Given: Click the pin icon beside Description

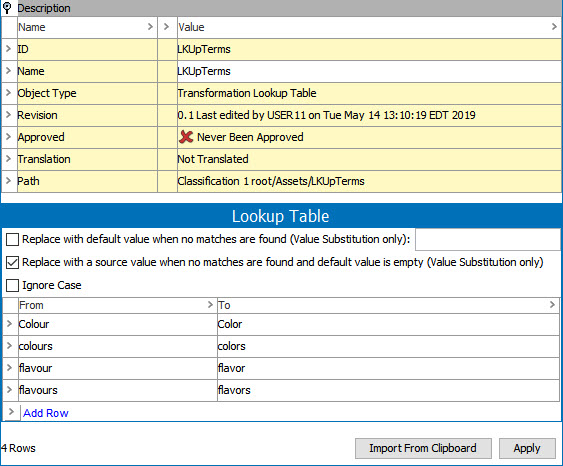Looking at the screenshot, I should (7, 8).
